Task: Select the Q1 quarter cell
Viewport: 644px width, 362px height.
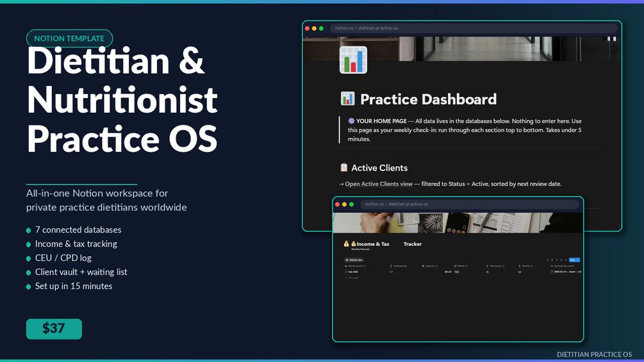Action: [520, 272]
